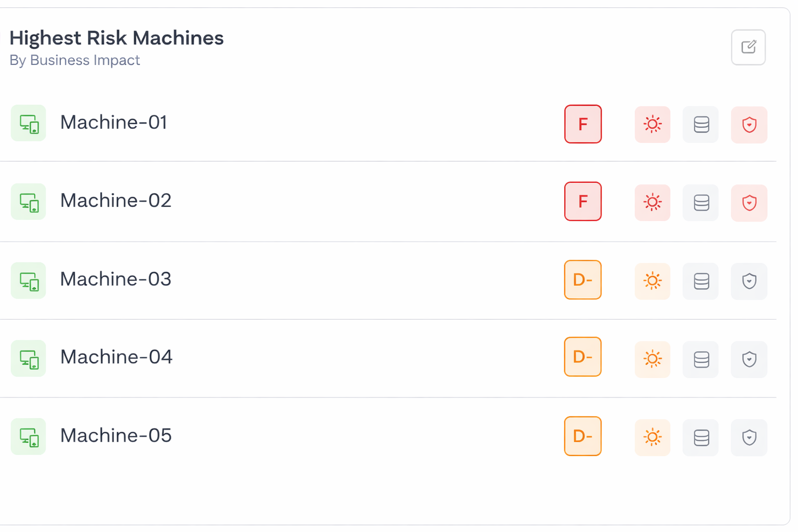Click the D- grade badge for Machine-03

(x=583, y=280)
